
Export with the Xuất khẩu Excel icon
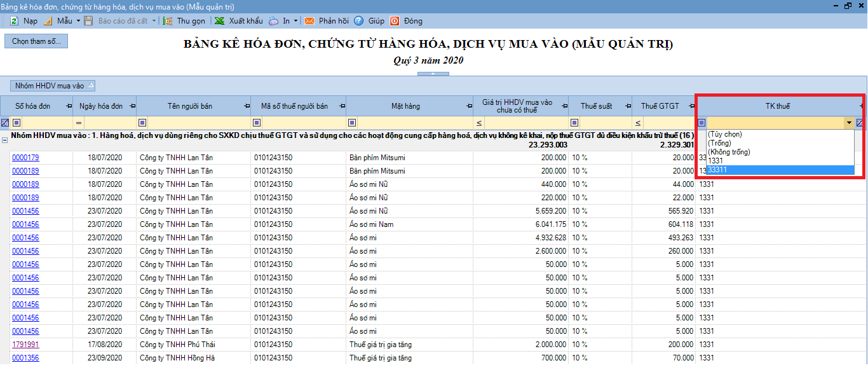coord(219,21)
